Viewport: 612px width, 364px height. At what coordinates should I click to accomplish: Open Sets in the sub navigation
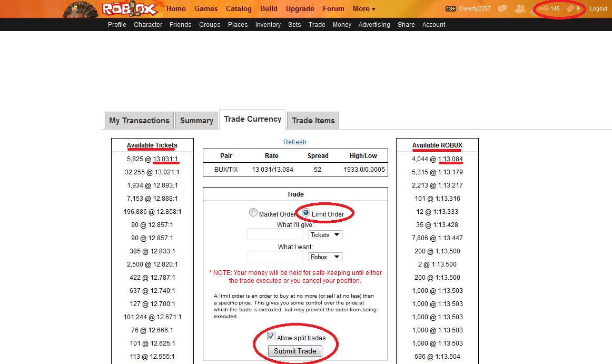coord(294,25)
